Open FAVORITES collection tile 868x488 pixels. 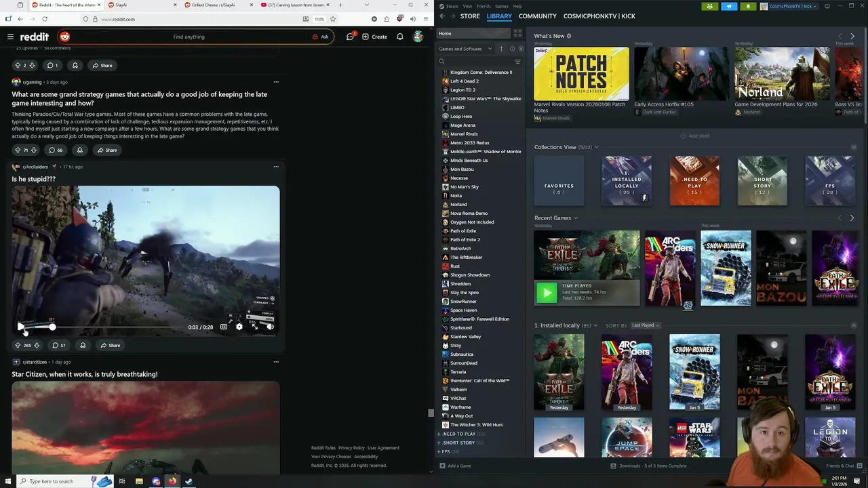(559, 181)
